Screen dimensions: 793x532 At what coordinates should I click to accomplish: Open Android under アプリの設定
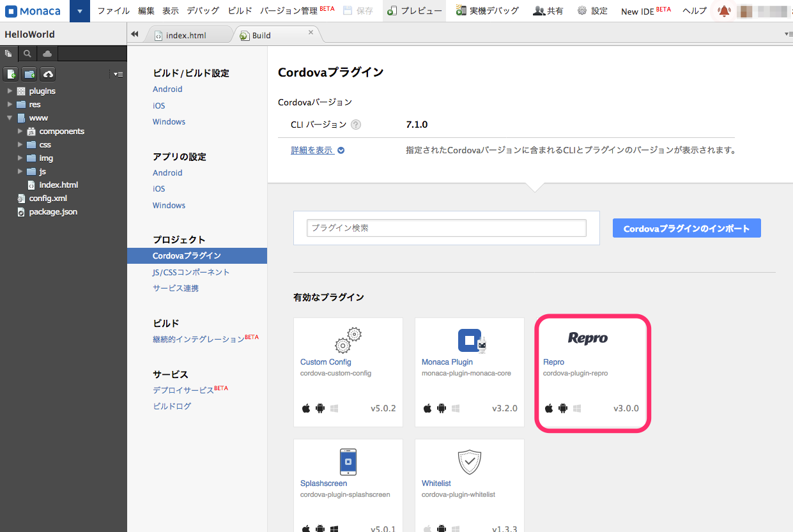[167, 172]
